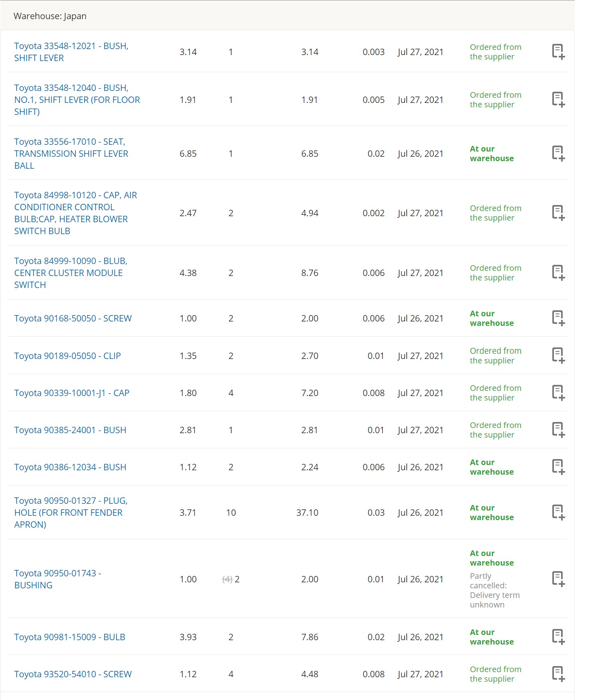Click add-note icon for SEAT, TRANSMISSION SHIFT LEVER BALL

[x=558, y=154]
